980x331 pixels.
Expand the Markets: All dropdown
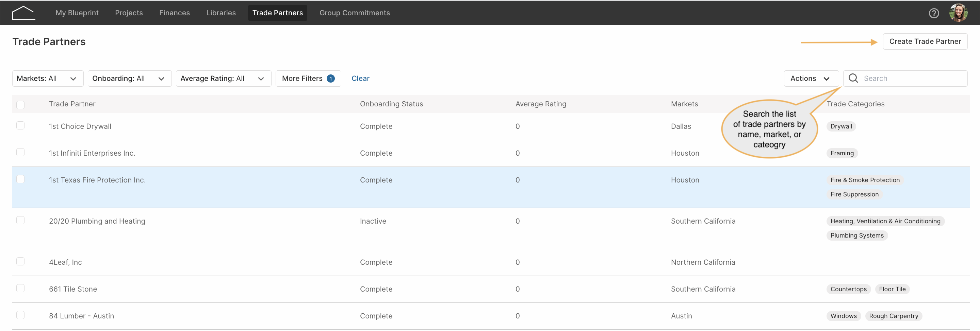(x=48, y=79)
